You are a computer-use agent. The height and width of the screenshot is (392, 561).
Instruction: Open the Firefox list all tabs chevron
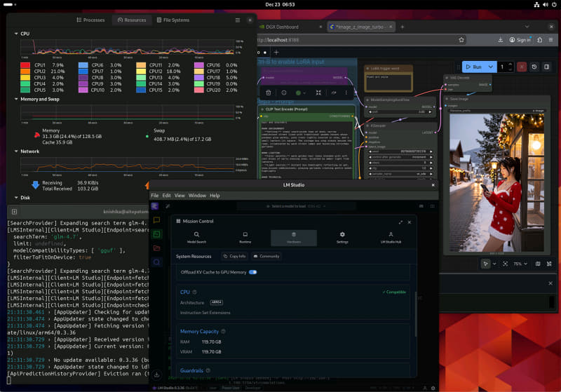[x=527, y=27]
